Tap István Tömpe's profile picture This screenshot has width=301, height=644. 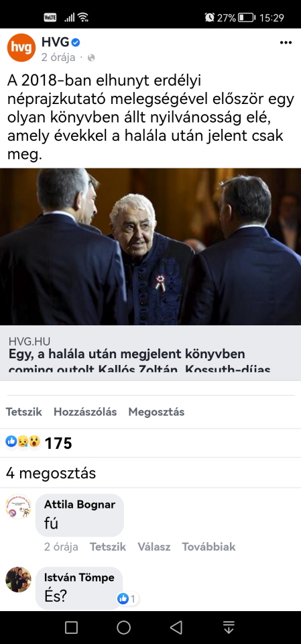19,580
